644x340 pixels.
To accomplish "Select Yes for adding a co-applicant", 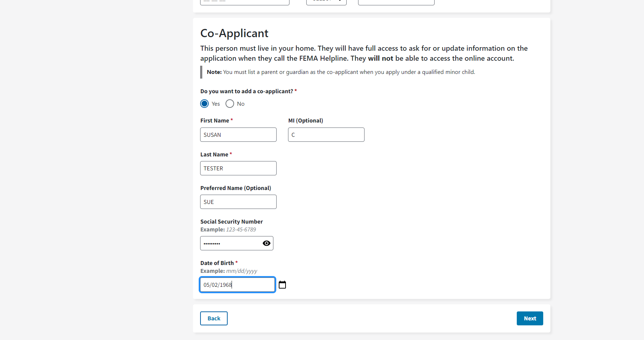I will click(204, 104).
